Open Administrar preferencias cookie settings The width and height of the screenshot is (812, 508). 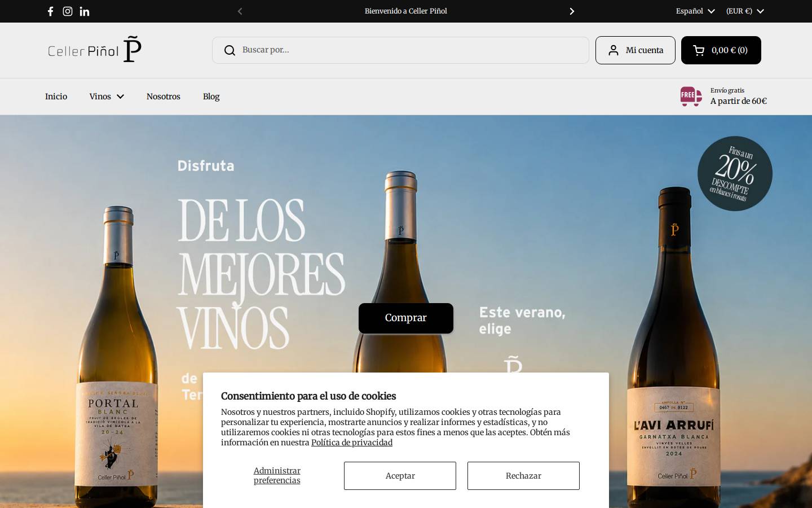(277, 476)
